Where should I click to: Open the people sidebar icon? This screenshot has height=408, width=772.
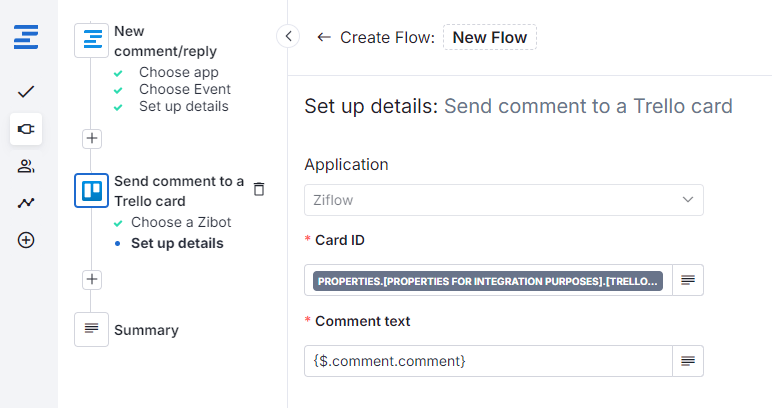click(26, 166)
